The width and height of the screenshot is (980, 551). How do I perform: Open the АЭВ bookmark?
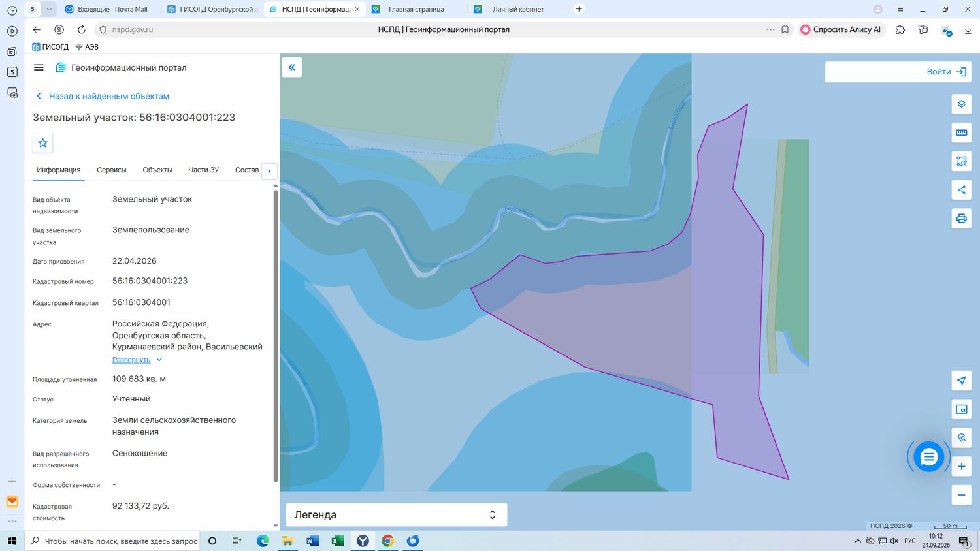[x=87, y=47]
